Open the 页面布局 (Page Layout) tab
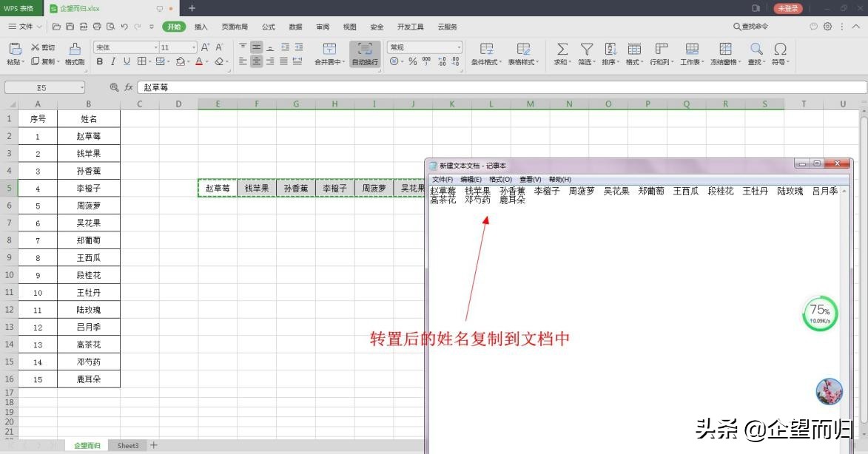The height and width of the screenshot is (454, 868). (x=235, y=27)
